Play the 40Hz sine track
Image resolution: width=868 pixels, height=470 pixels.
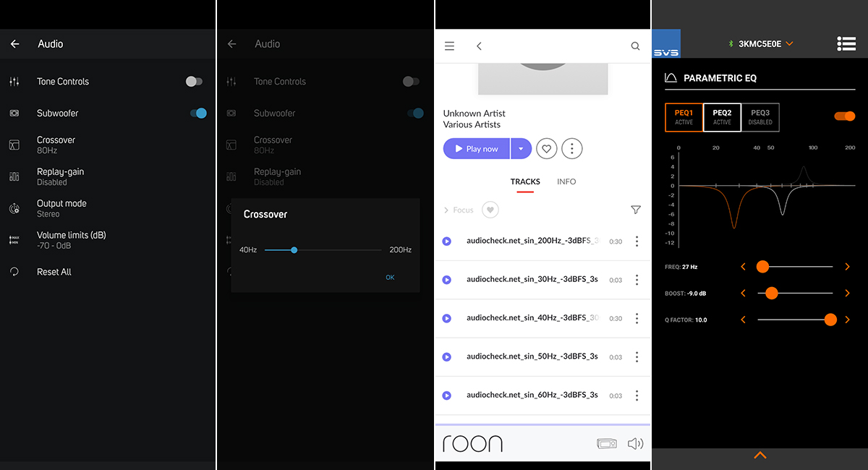447,318
